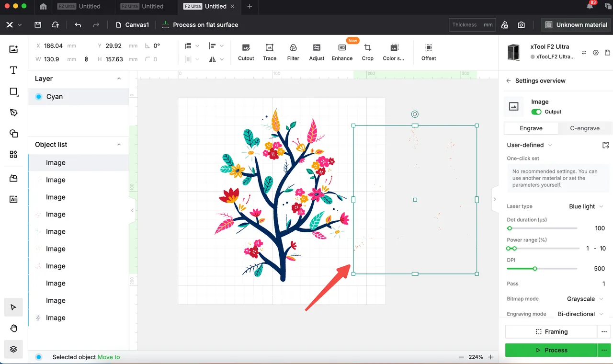Viewport: 613px width, 364px height.
Task: Activate the Hand pan tool
Action: [x=13, y=328]
